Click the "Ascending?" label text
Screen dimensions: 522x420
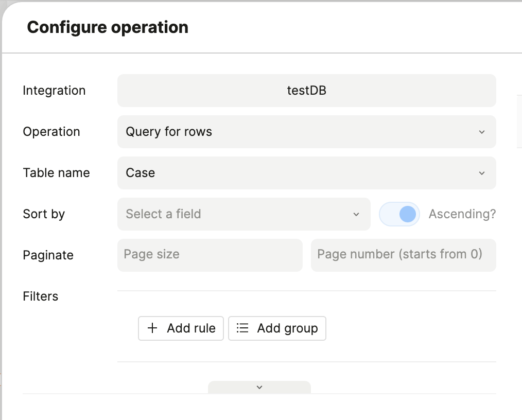click(462, 214)
